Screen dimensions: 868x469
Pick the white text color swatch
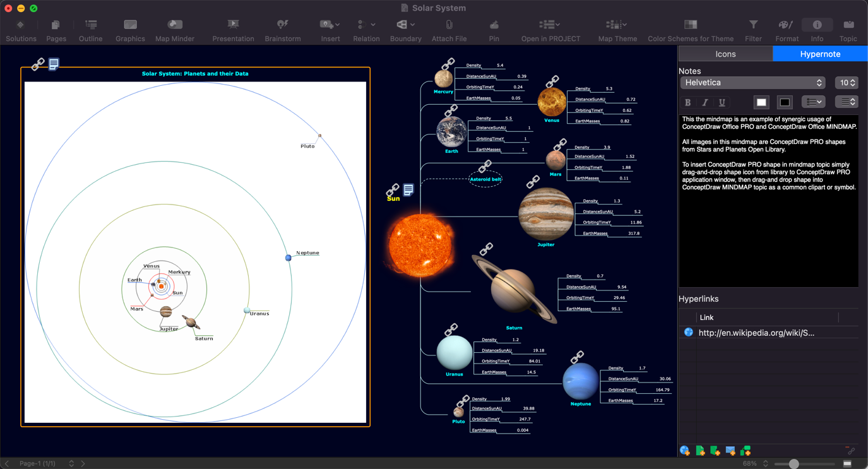pyautogui.click(x=761, y=102)
